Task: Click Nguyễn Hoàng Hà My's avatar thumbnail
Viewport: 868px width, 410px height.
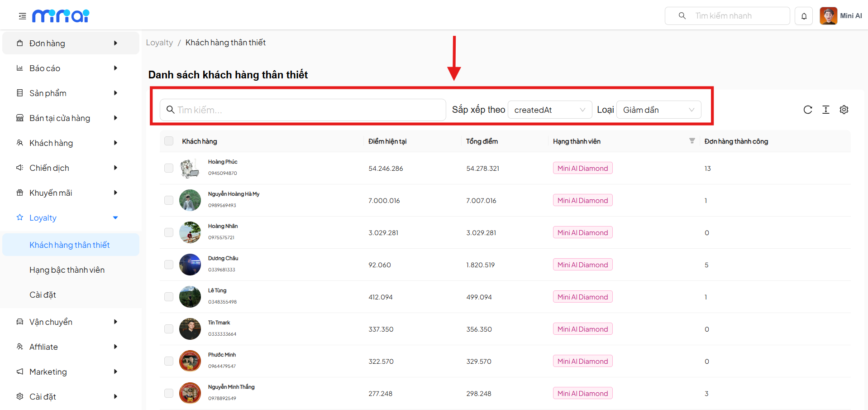Action: click(x=190, y=200)
